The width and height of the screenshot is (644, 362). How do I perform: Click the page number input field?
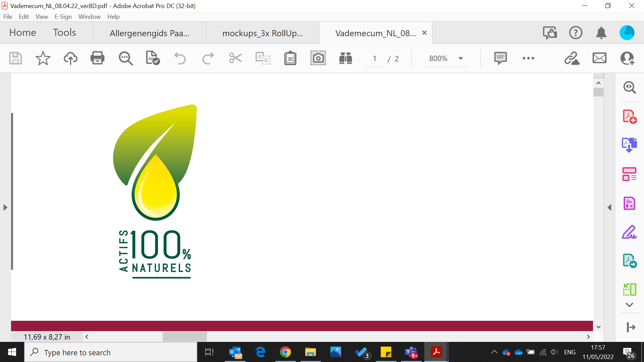coord(374,59)
